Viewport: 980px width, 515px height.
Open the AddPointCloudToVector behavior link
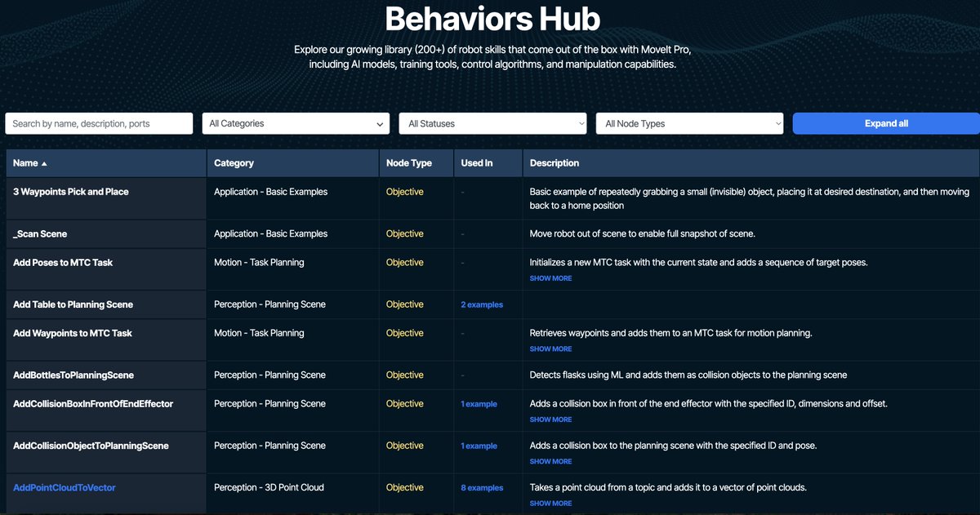[65, 487]
